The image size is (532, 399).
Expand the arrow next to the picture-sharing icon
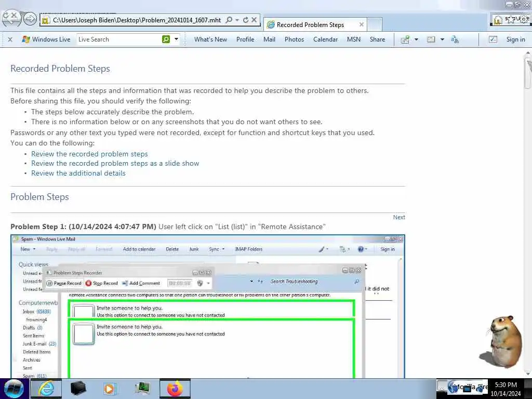[x=416, y=39]
